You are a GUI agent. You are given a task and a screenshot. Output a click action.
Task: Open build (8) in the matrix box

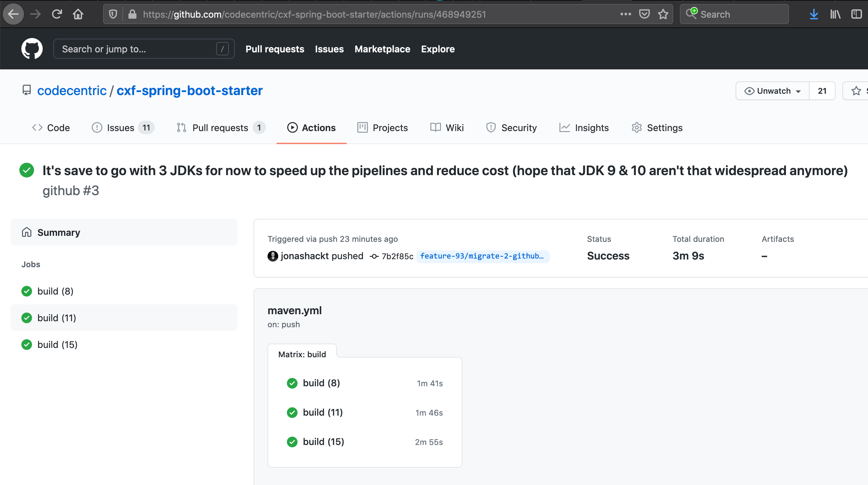click(321, 383)
